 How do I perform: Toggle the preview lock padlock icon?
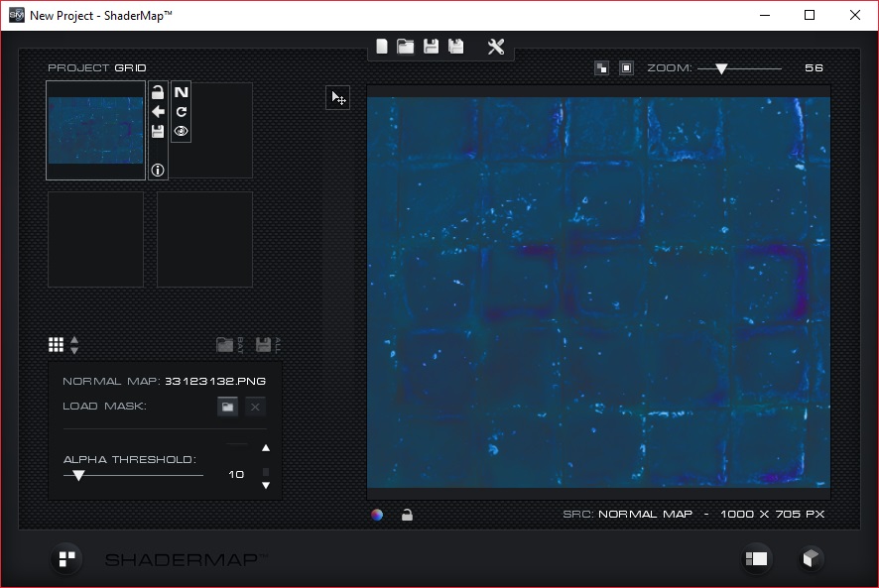point(407,515)
